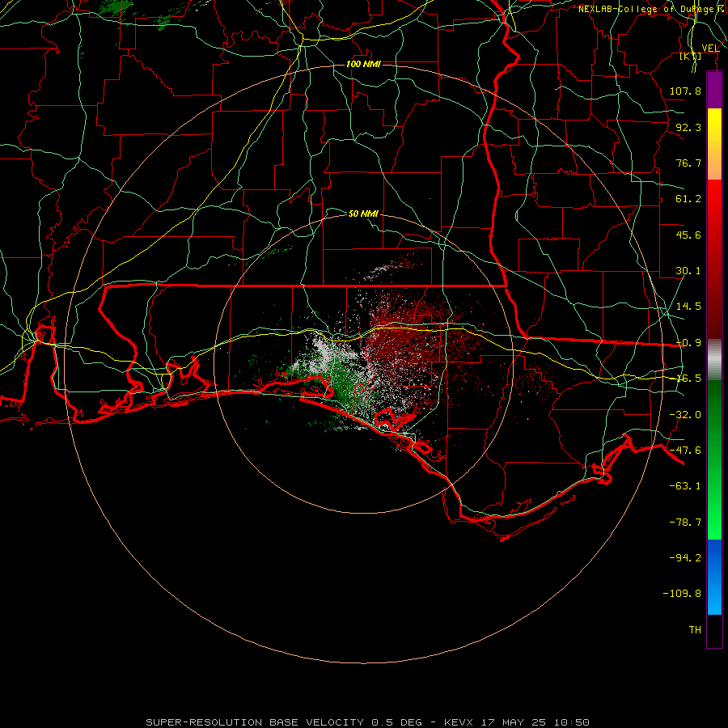Select the -109.8 velocity scale value
728x728 pixels.
[682, 594]
